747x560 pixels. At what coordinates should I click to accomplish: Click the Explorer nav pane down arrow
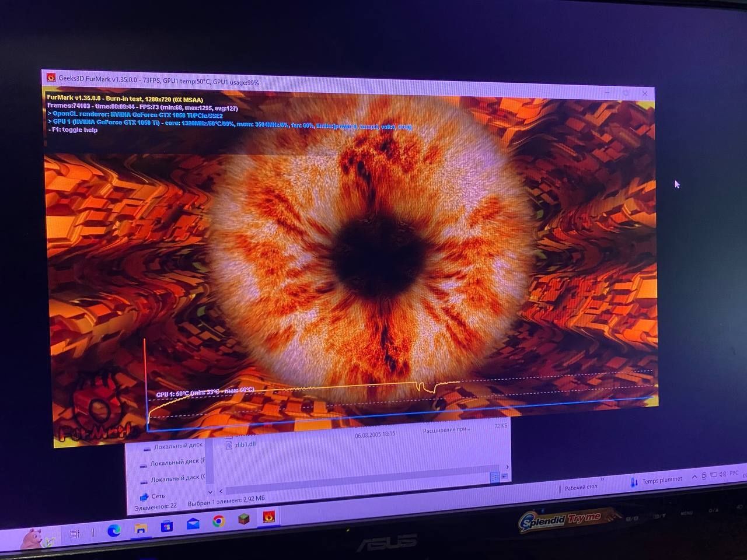point(211,492)
